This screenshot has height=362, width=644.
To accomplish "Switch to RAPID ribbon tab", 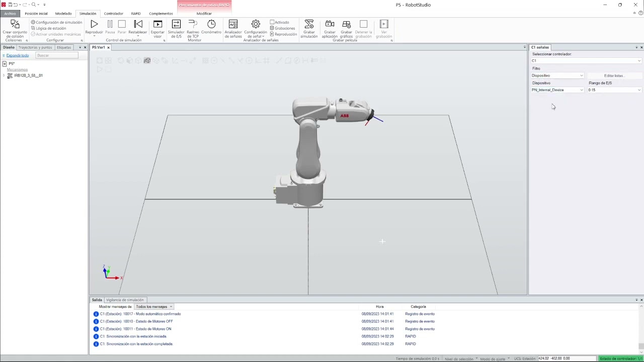I will tap(136, 14).
